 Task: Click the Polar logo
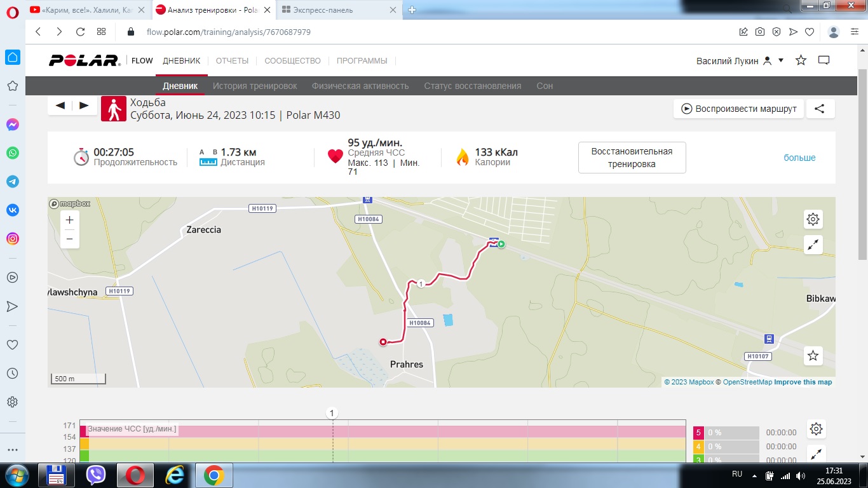pyautogui.click(x=85, y=60)
